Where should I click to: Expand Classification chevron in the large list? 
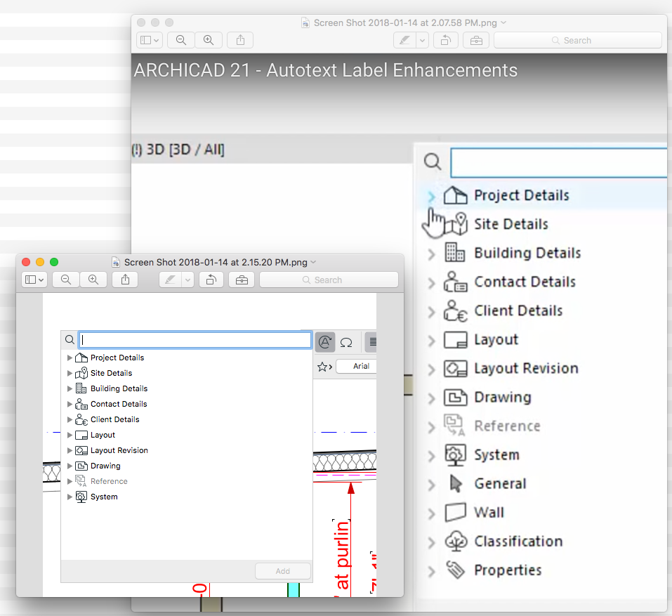pyautogui.click(x=431, y=542)
